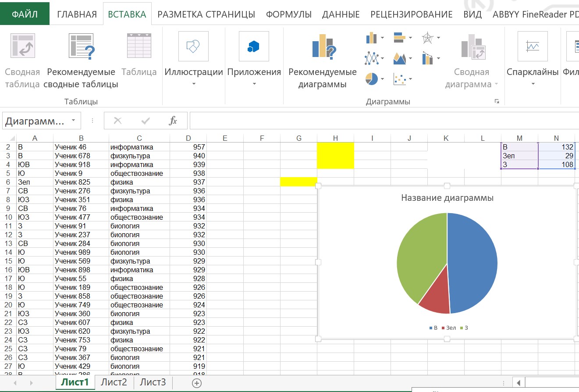Expand the radar chart dropdown arrow
The image size is (579, 392).
[438, 38]
